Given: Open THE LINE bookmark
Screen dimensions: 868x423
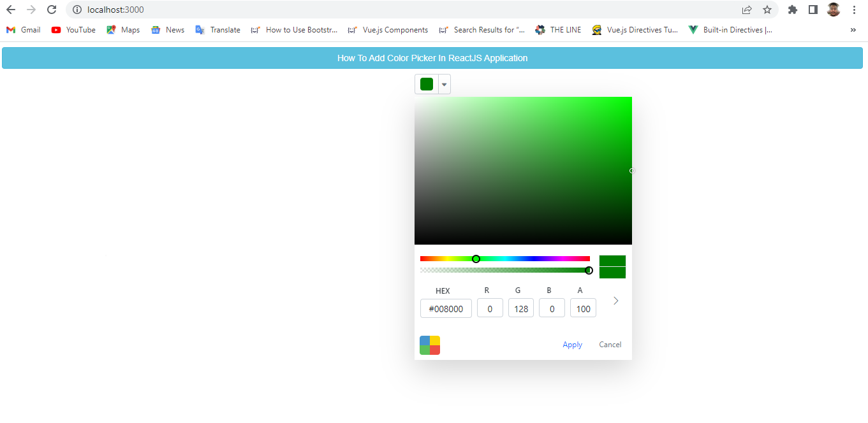Looking at the screenshot, I should [x=558, y=30].
